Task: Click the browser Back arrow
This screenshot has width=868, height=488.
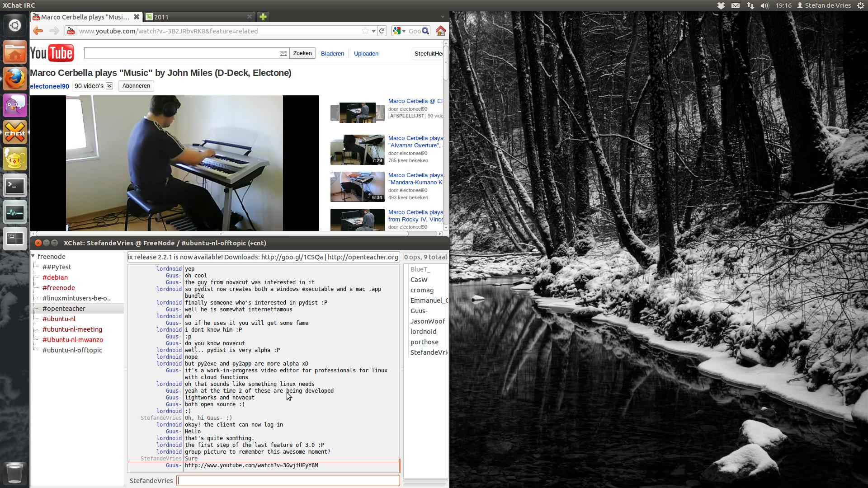Action: coord(38,31)
